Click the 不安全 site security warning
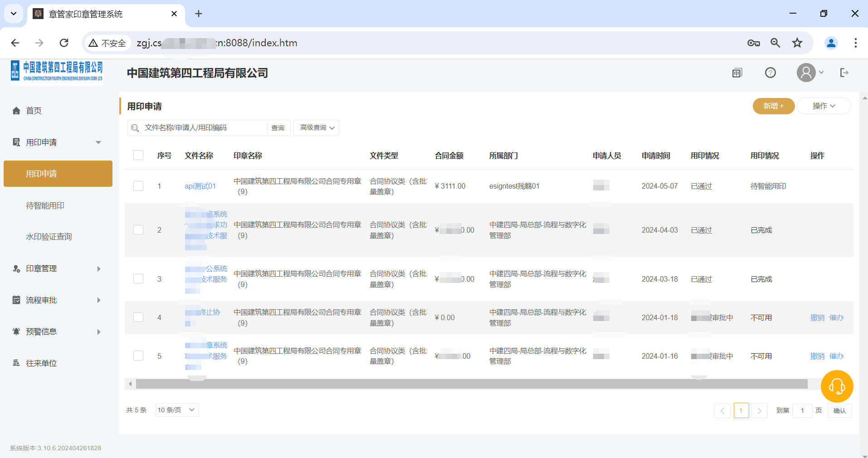The width and height of the screenshot is (868, 458). 107,43
